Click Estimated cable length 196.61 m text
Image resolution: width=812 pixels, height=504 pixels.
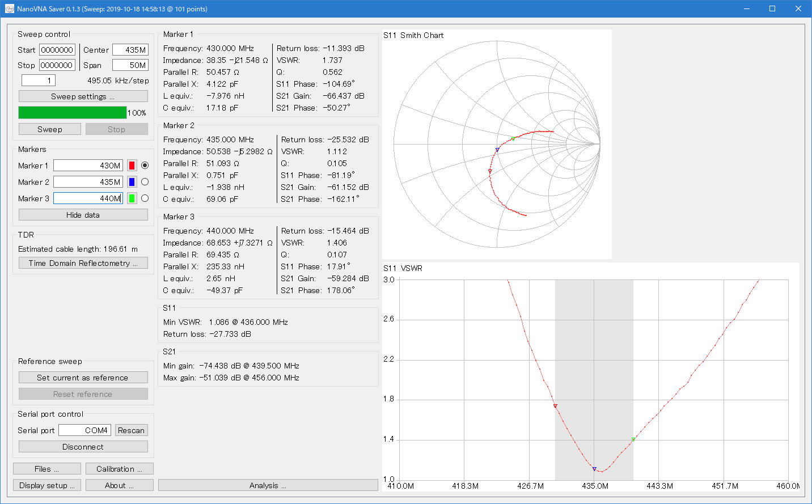(x=78, y=249)
